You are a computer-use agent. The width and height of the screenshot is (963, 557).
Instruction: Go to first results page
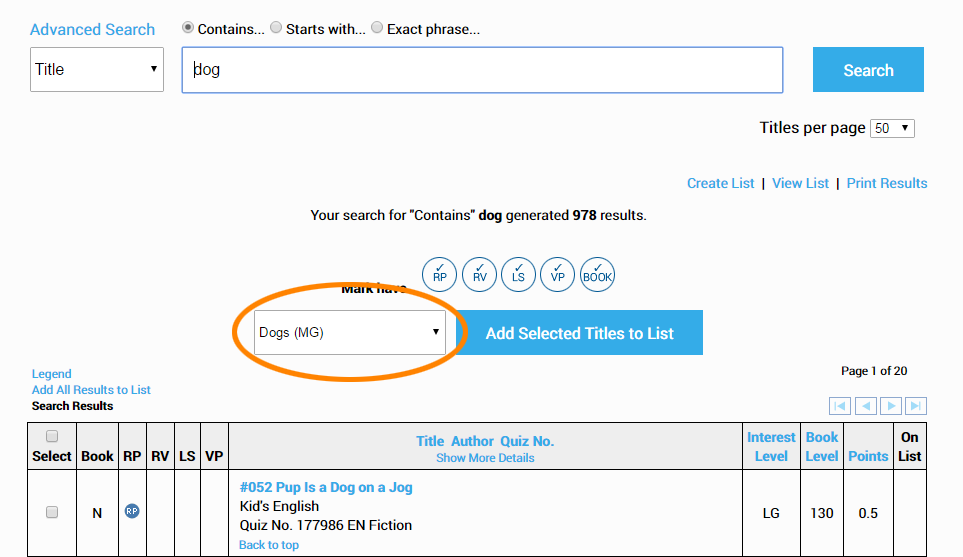point(840,406)
